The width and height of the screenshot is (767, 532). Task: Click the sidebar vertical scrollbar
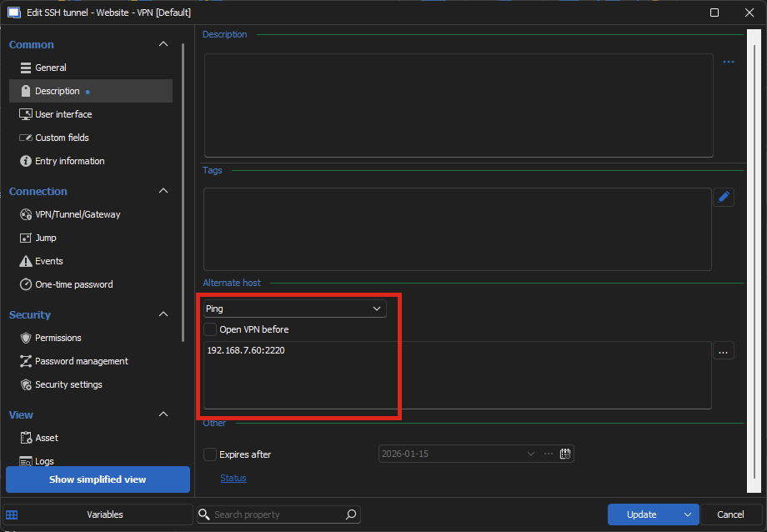click(183, 193)
